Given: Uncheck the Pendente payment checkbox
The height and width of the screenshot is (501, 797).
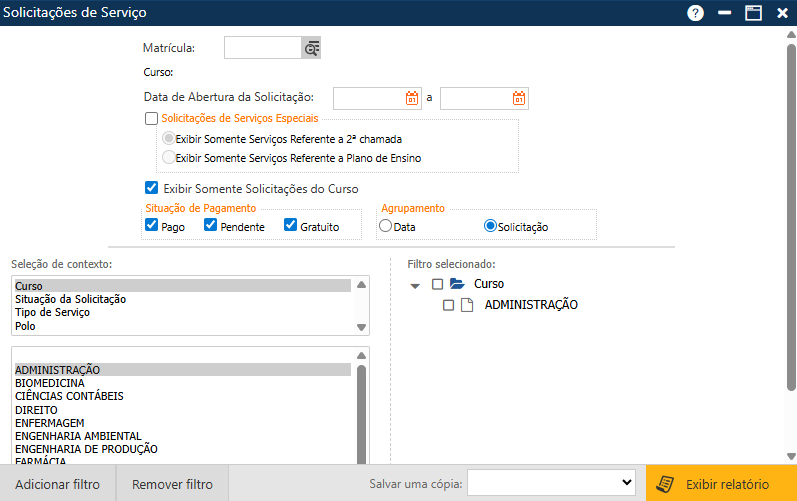Looking at the screenshot, I should tap(211, 226).
